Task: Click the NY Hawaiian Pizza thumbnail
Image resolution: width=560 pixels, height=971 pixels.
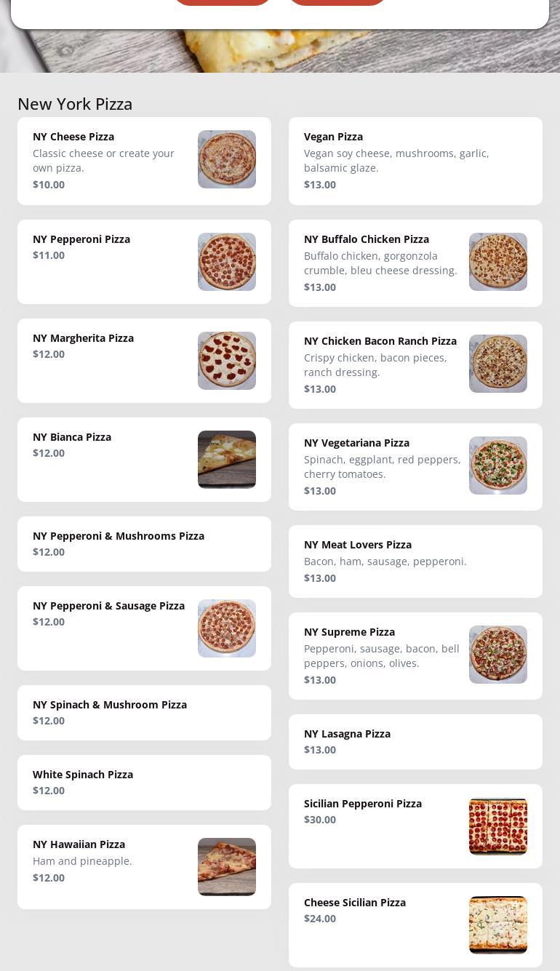Action: [x=227, y=867]
